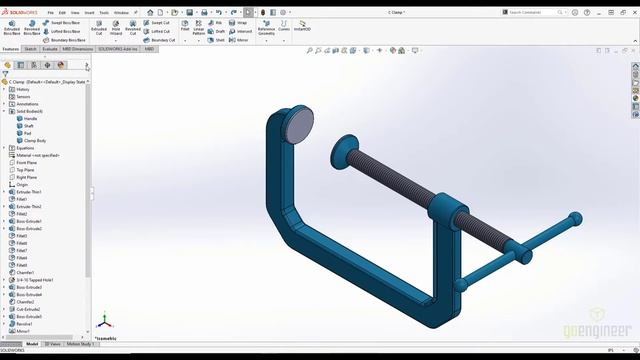Open the Tools menu
This screenshot has height=360, width=640.
104,13
